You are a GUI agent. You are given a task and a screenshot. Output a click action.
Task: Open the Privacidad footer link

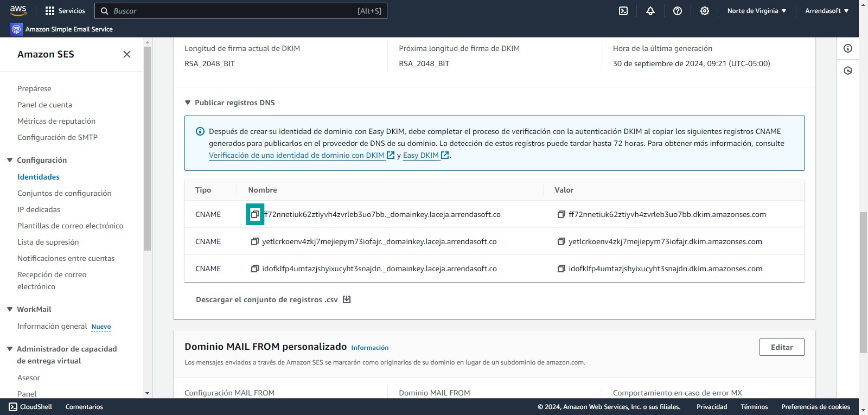712,407
